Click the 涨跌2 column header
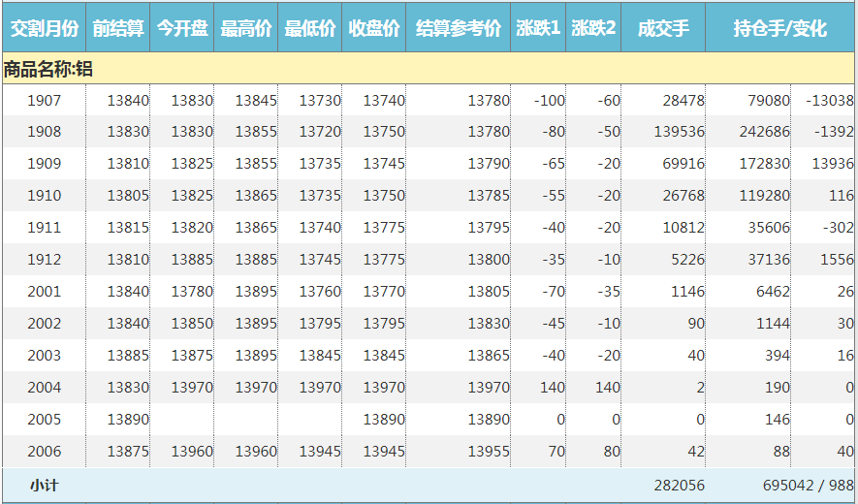Screen dimensions: 858x504 pos(593,28)
